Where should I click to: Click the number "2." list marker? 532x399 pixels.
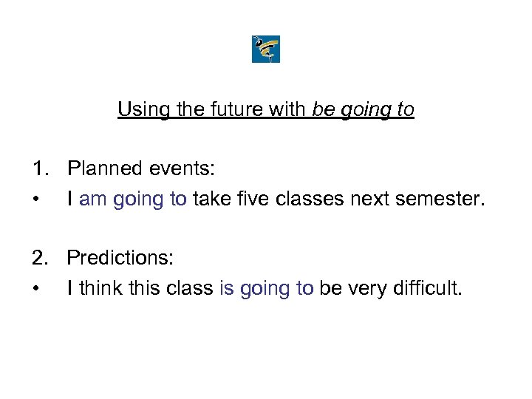coord(41,258)
